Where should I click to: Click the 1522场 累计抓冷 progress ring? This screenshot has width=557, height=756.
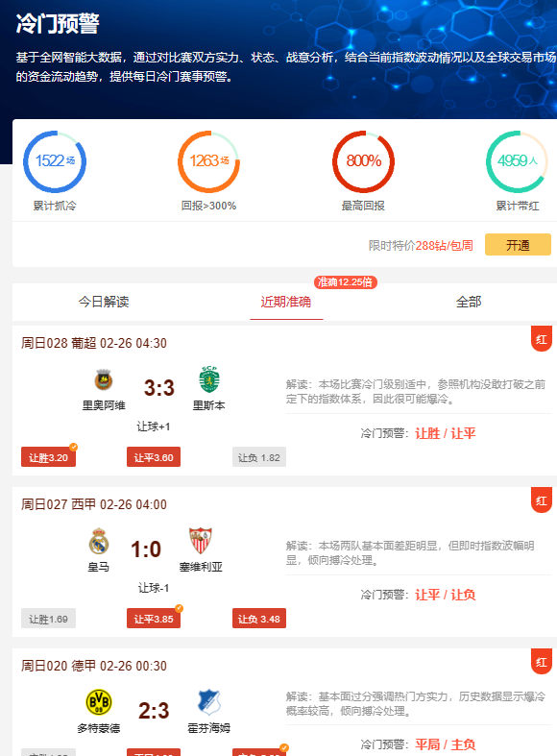click(55, 161)
